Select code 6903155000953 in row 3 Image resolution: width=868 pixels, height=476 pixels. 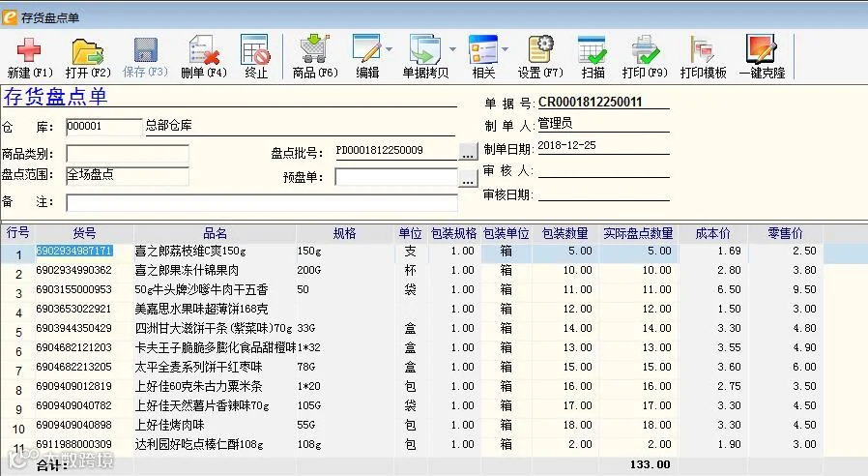[x=74, y=290]
